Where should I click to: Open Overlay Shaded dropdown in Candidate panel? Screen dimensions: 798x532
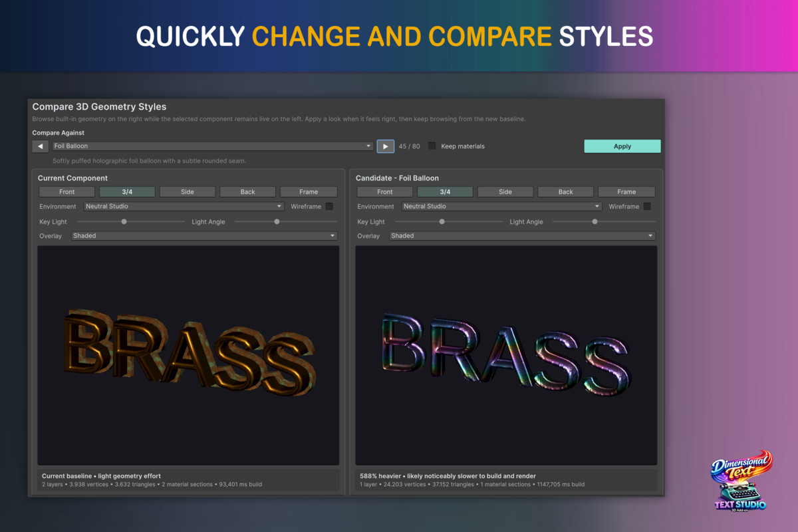coord(522,236)
